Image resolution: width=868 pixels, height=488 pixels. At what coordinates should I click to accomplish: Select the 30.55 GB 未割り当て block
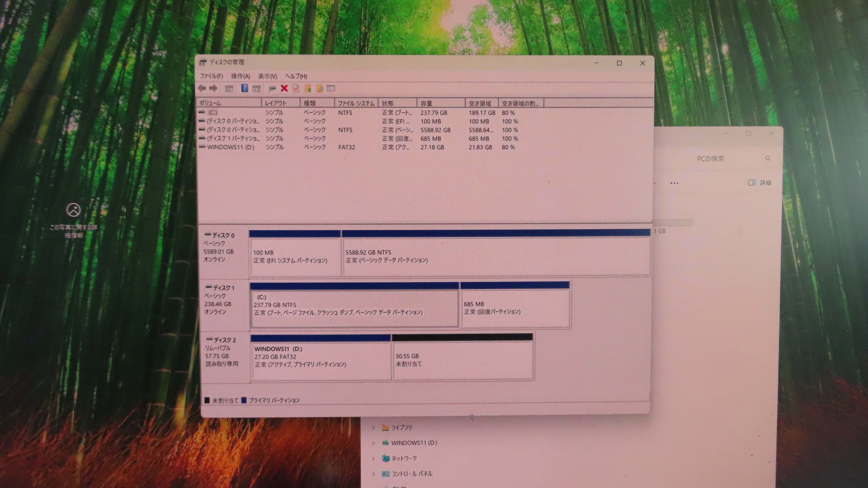(463, 357)
